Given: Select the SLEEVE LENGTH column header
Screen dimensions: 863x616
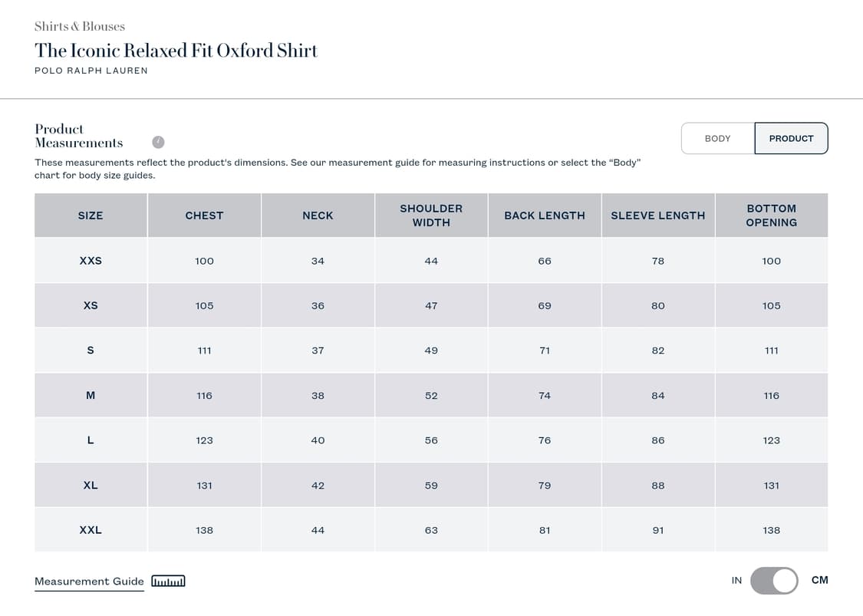Looking at the screenshot, I should click(x=657, y=216).
